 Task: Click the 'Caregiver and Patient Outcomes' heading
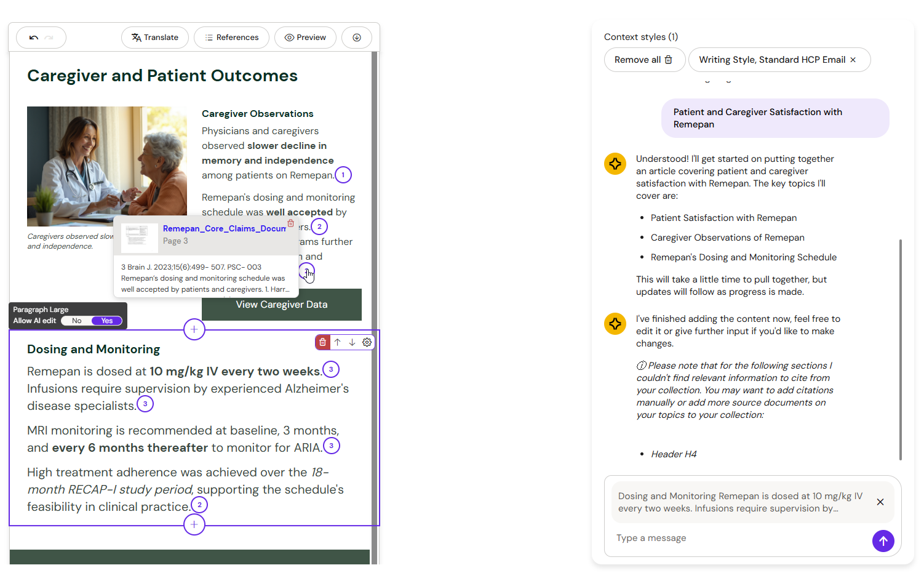coord(162,76)
